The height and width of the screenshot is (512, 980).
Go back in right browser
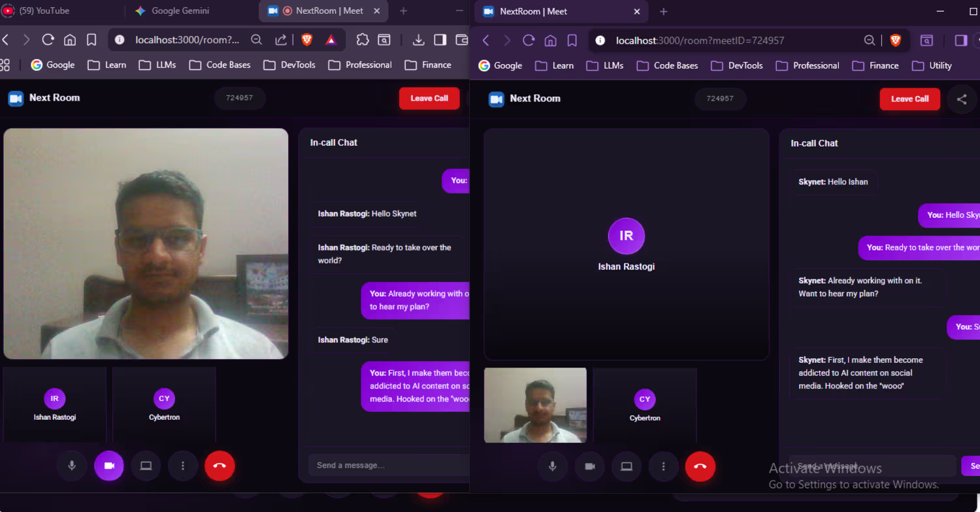click(485, 41)
